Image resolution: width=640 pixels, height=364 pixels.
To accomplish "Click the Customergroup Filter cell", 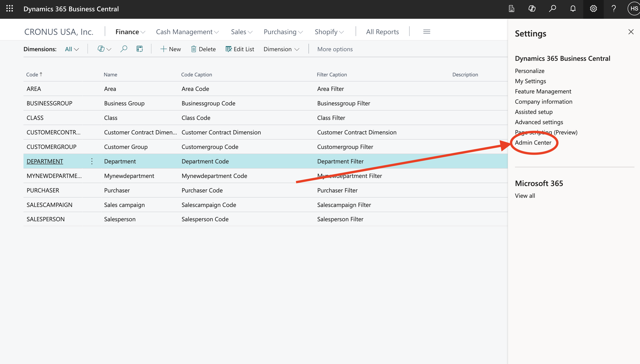I will point(345,147).
